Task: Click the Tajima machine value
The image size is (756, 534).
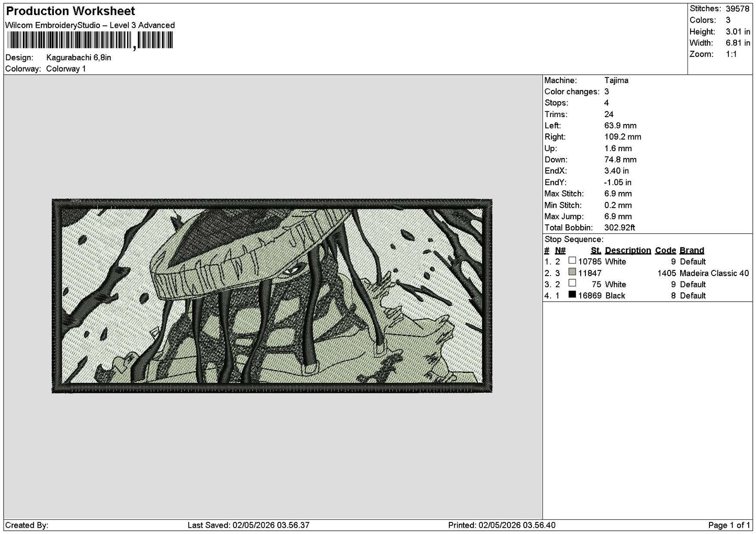Action: [x=616, y=81]
